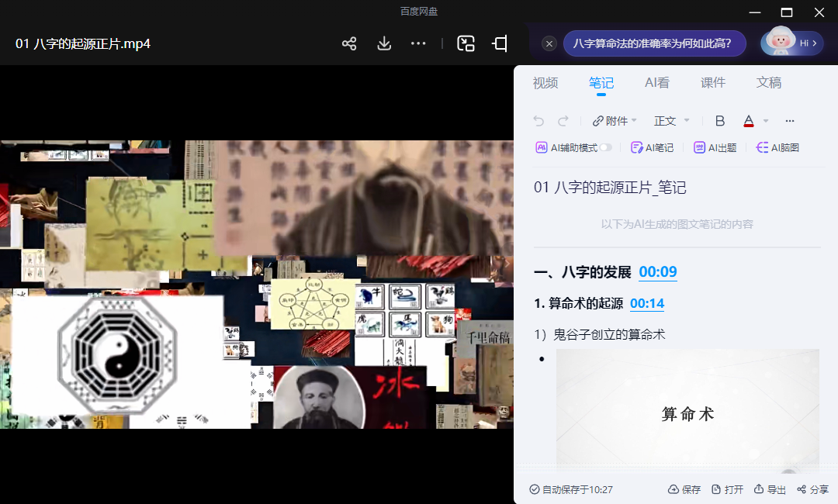The width and height of the screenshot is (838, 504).
Task: Switch to the AI看 tab
Action: point(656,82)
